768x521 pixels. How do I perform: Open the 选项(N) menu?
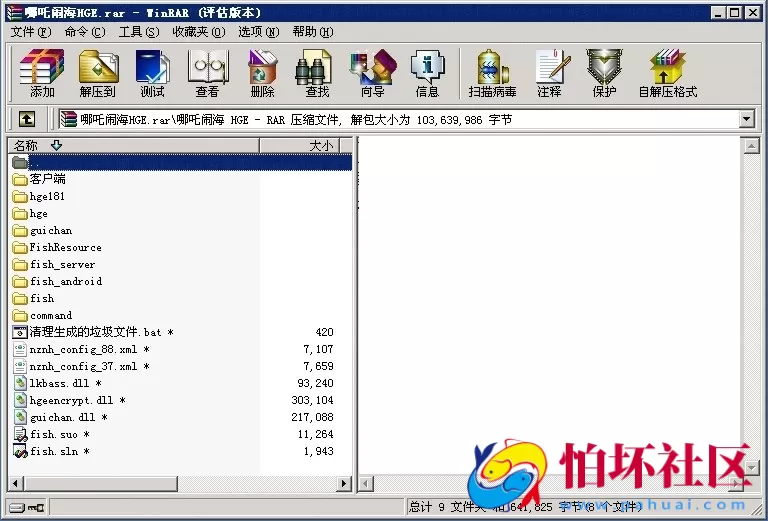259,32
